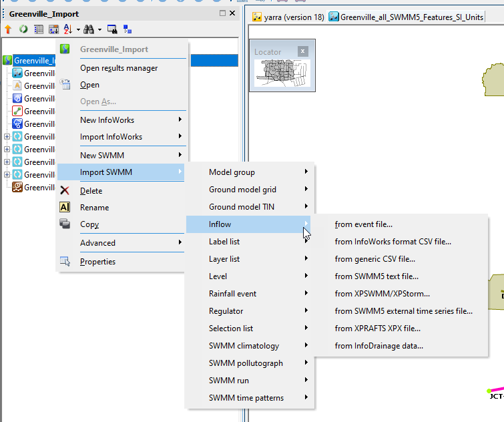Click the list details view icon
This screenshot has height=422, width=504.
(39, 29)
